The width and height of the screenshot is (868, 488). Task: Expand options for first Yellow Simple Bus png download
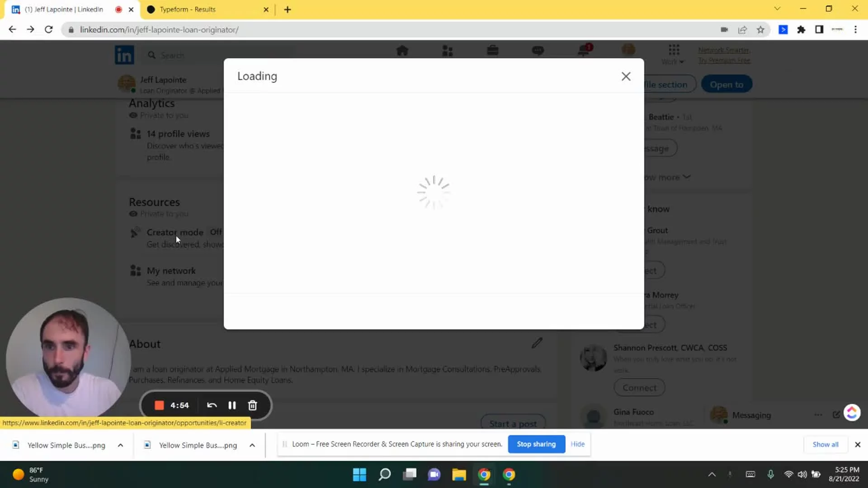120,445
